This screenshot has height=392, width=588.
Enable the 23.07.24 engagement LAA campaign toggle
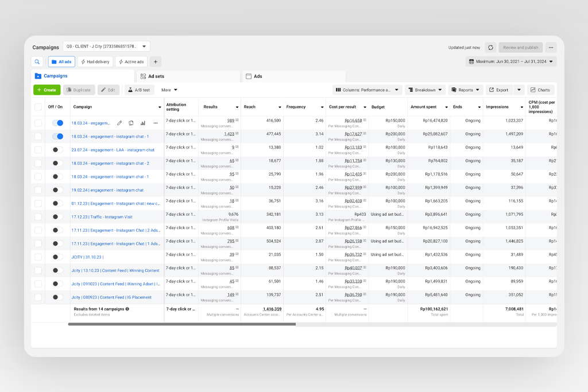point(57,150)
